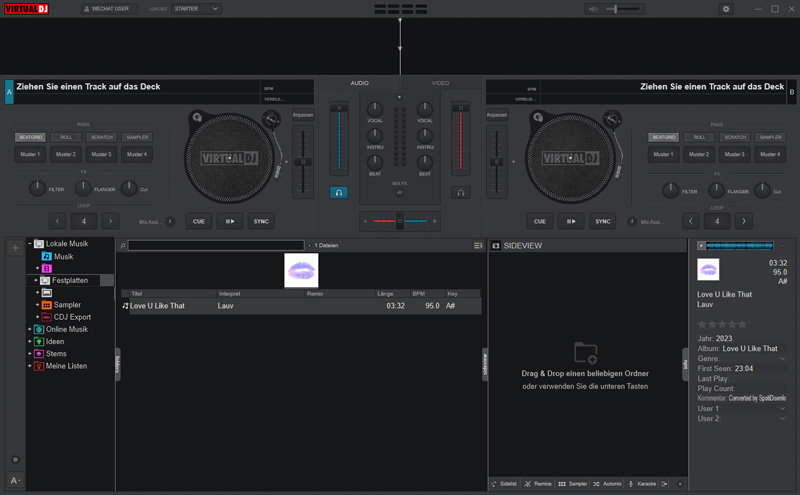Screen dimensions: 800x495
Task: Select the Love U Like That track row
Action: (301, 306)
